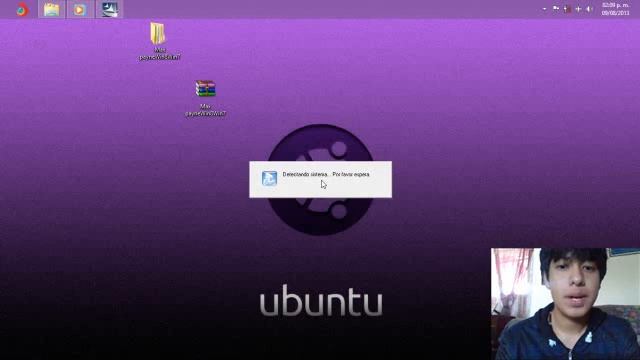Open the File Explorer taskbar button

[x=51, y=9]
